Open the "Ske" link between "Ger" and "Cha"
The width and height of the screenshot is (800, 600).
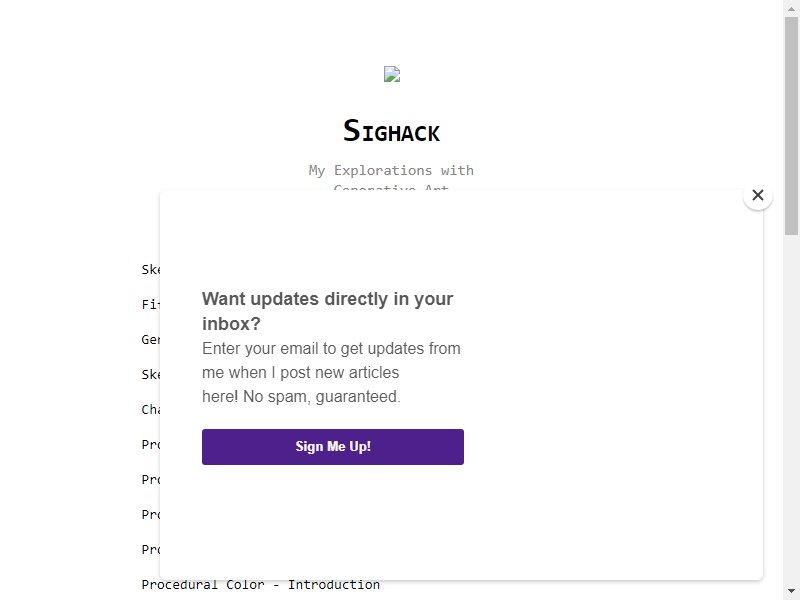tap(151, 374)
